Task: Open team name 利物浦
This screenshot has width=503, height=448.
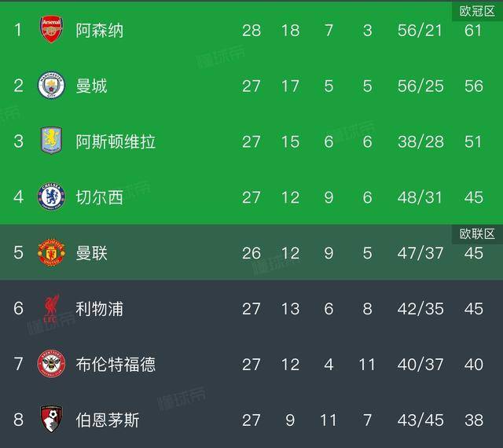Action: pyautogui.click(x=100, y=309)
